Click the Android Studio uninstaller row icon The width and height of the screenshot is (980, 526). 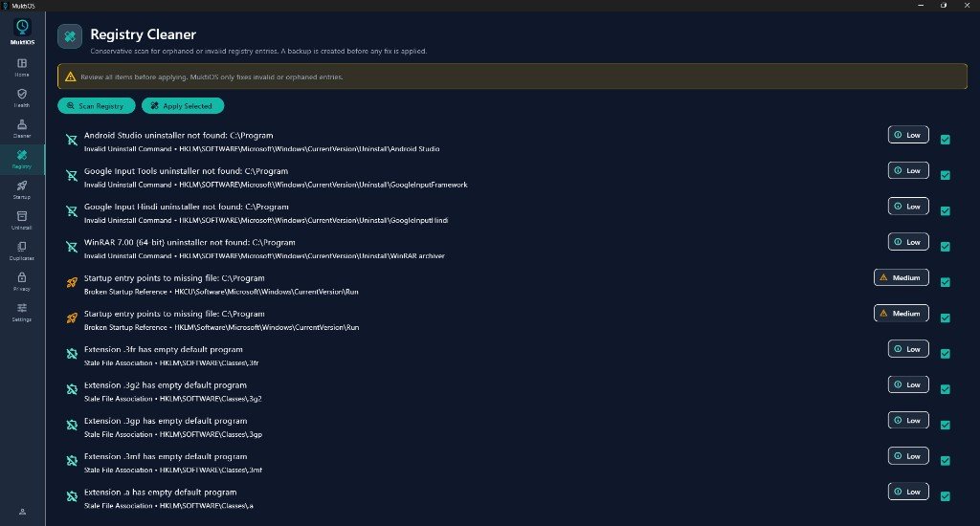[72, 141]
